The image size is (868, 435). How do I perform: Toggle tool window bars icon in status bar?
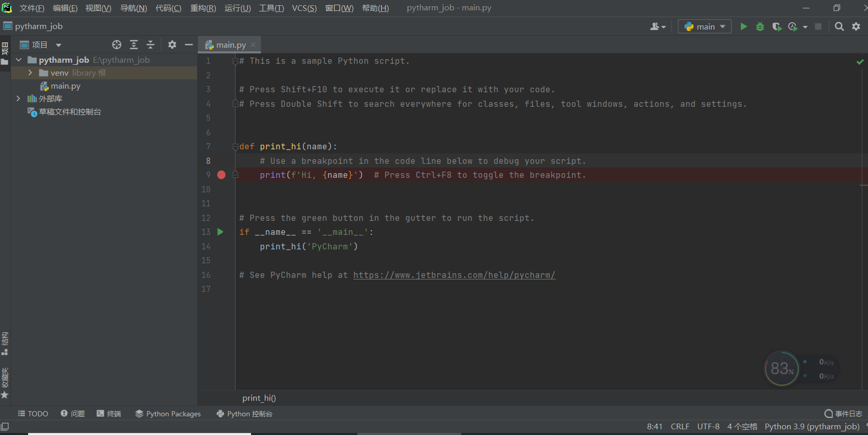(5, 427)
